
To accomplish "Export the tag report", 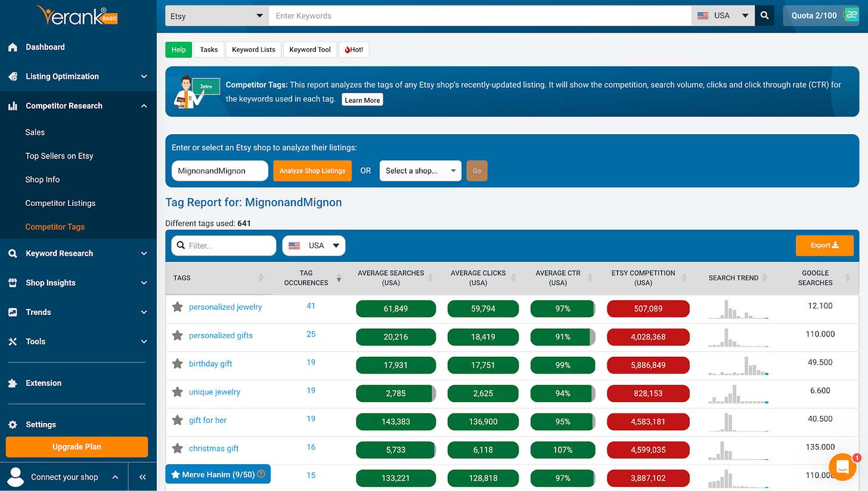I will click(824, 245).
